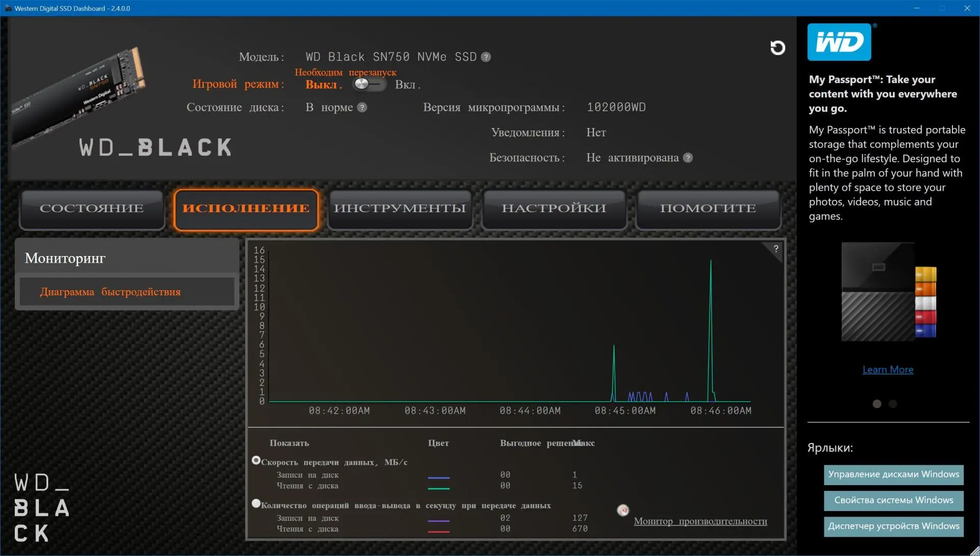
Task: Open Управление дисками Windows shortcut
Action: tap(894, 474)
